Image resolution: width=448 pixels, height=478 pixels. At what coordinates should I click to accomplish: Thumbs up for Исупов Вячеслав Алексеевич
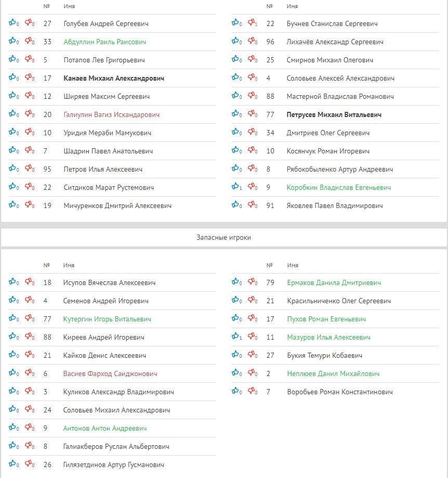12,282
